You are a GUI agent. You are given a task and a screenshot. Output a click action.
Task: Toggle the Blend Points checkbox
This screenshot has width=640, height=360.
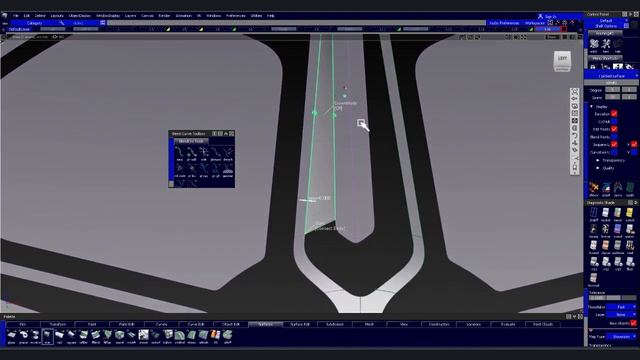coord(614,137)
